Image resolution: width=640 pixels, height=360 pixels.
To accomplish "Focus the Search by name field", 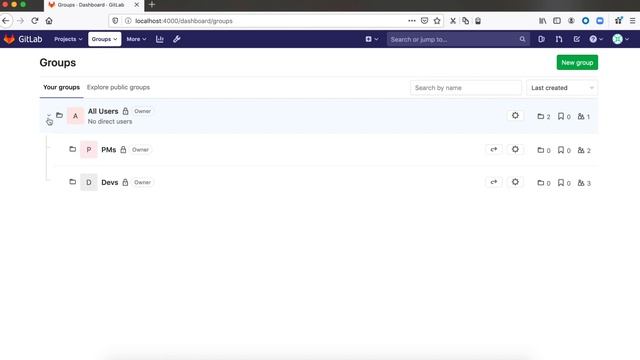I will (x=466, y=88).
